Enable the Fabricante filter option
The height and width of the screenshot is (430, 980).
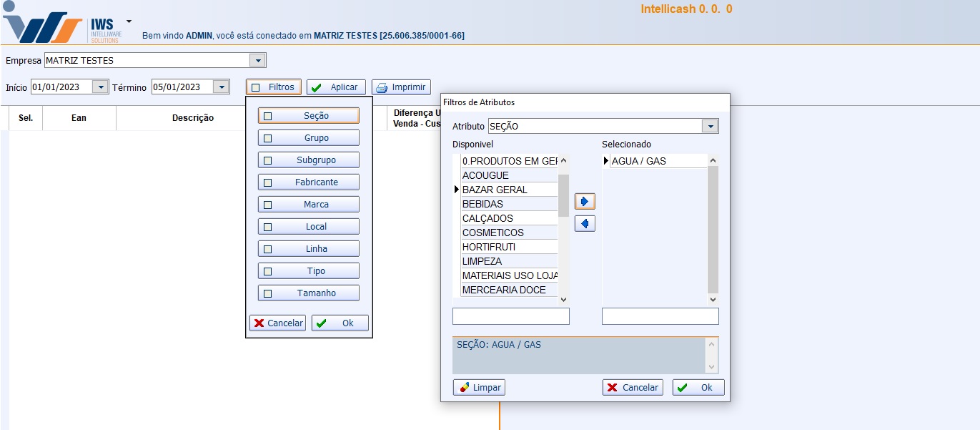pyautogui.click(x=268, y=182)
